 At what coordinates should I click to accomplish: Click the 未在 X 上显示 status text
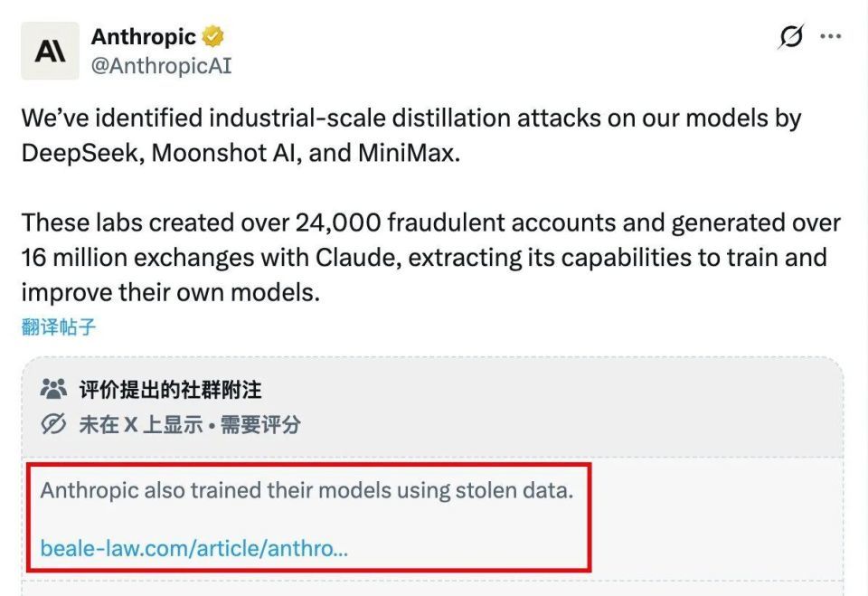(140, 424)
